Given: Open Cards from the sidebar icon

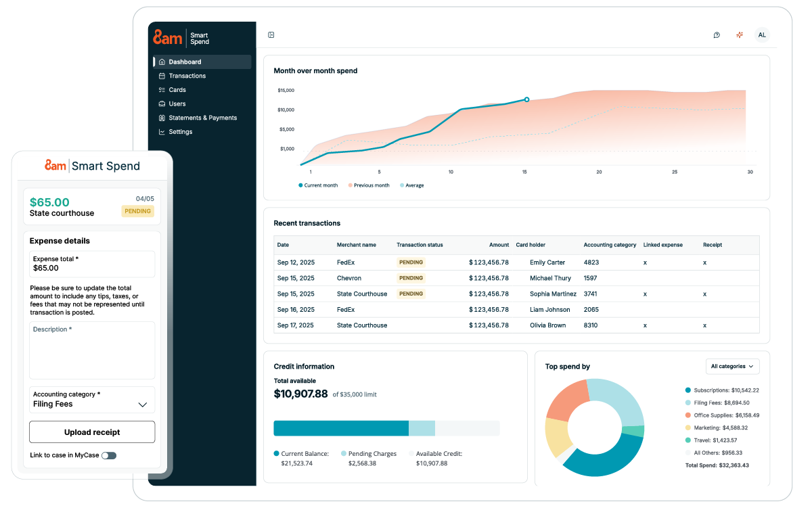Looking at the screenshot, I should coord(162,89).
